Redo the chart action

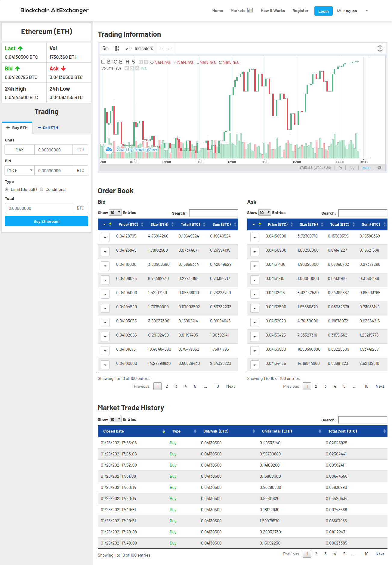pyautogui.click(x=170, y=48)
